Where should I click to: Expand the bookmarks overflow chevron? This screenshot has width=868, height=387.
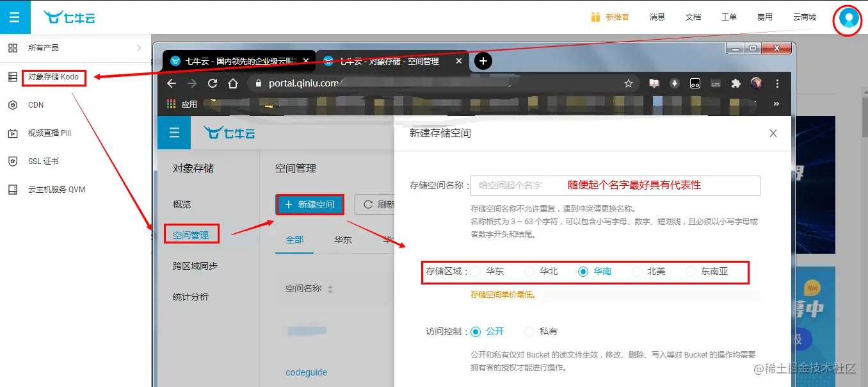[x=776, y=104]
